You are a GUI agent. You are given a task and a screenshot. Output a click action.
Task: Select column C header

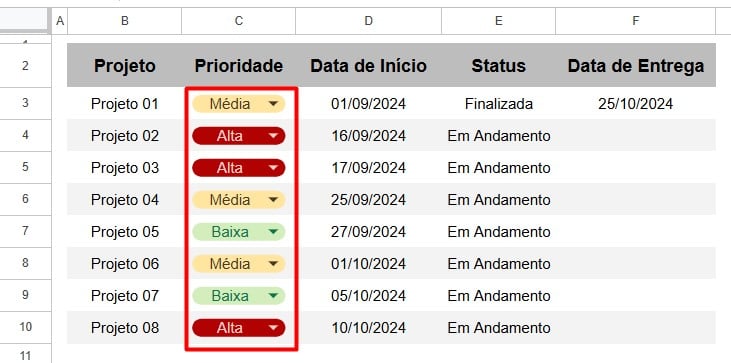(x=238, y=21)
